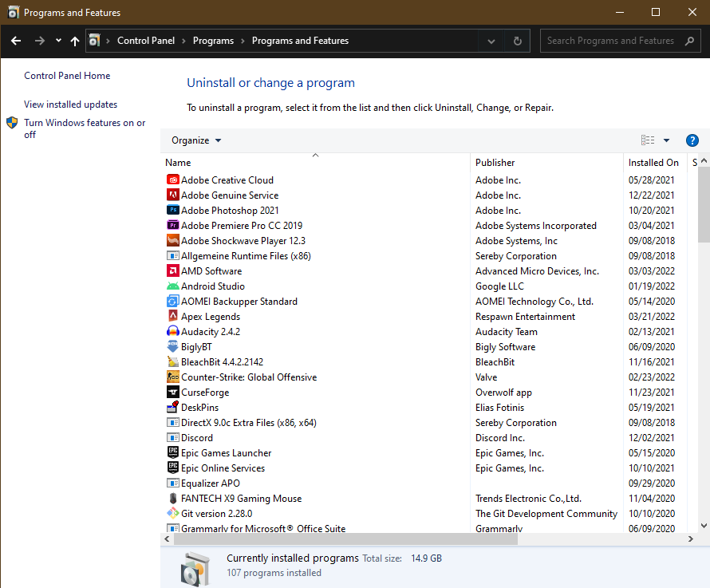The width and height of the screenshot is (710, 588).
Task: Open the recent locations dropdown arrow
Action: (58, 41)
